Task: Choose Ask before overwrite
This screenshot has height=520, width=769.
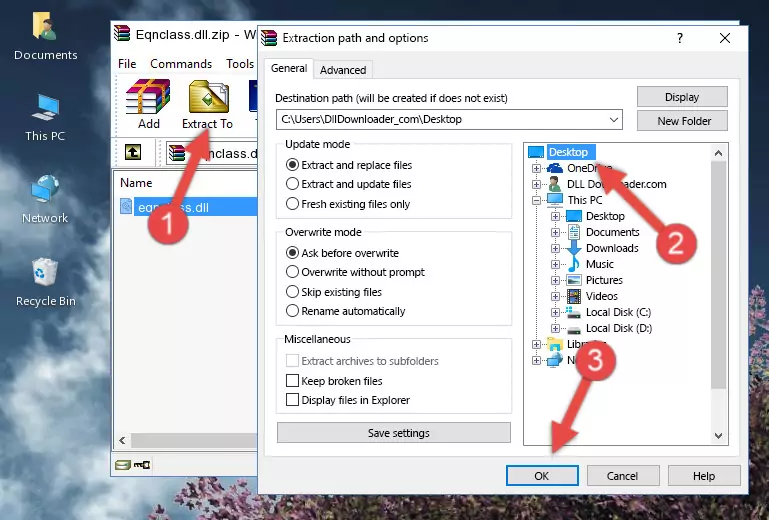Action: point(342,253)
